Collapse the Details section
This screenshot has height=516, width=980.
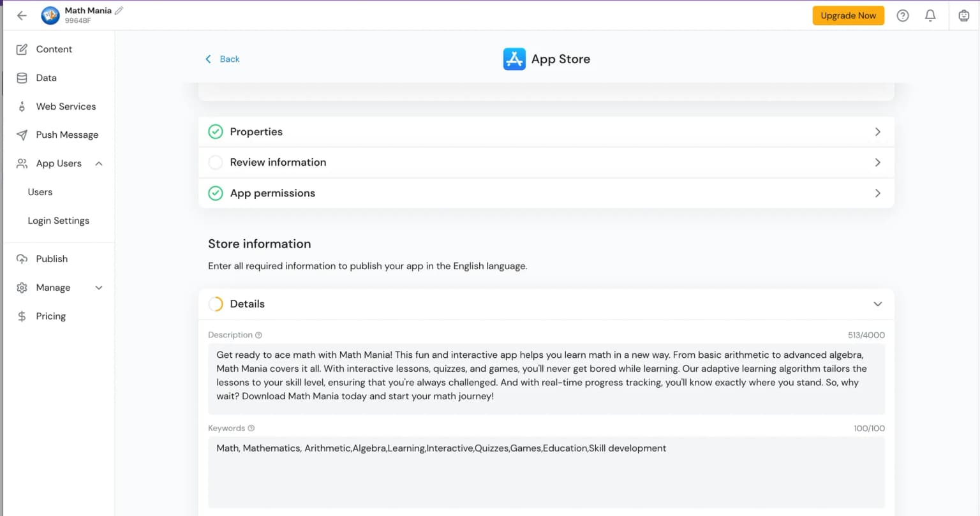[x=877, y=304]
